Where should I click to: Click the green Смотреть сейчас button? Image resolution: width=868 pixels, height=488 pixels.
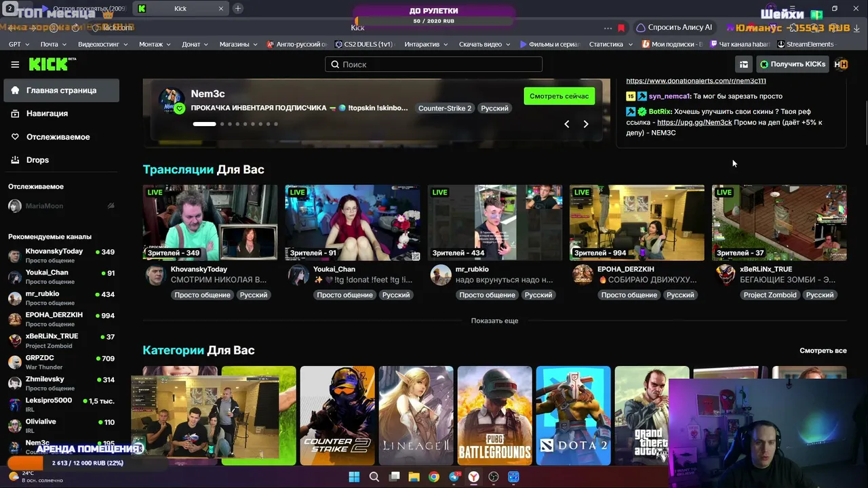click(x=559, y=96)
